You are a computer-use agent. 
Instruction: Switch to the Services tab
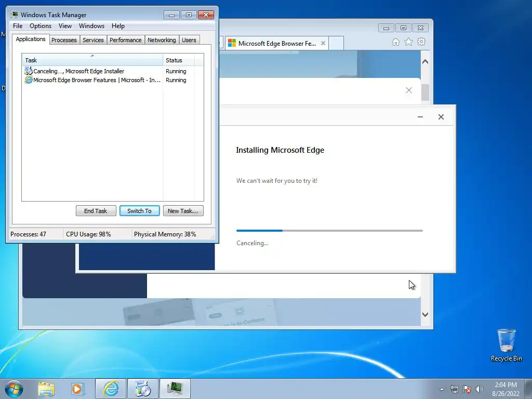pos(94,40)
